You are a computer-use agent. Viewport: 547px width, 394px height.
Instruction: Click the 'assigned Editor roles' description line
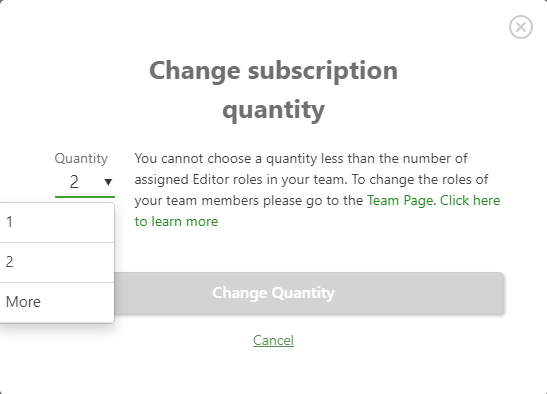pyautogui.click(x=311, y=180)
